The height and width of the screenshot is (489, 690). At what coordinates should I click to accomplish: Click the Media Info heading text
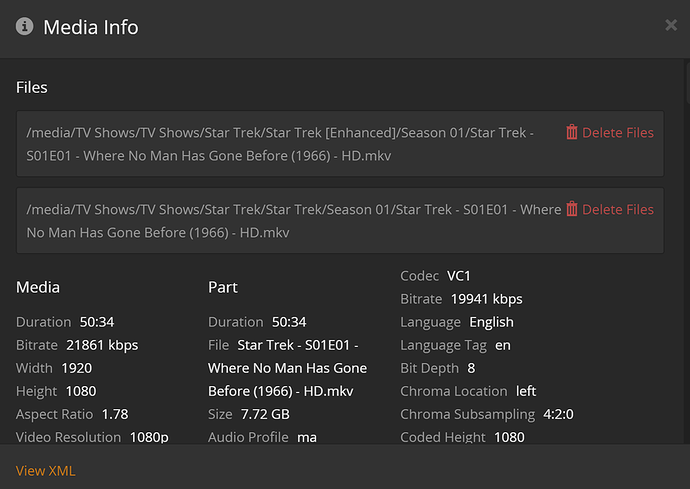[x=91, y=27]
